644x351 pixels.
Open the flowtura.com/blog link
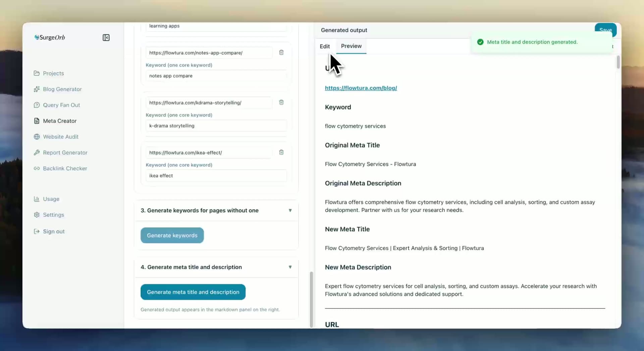[x=361, y=88]
